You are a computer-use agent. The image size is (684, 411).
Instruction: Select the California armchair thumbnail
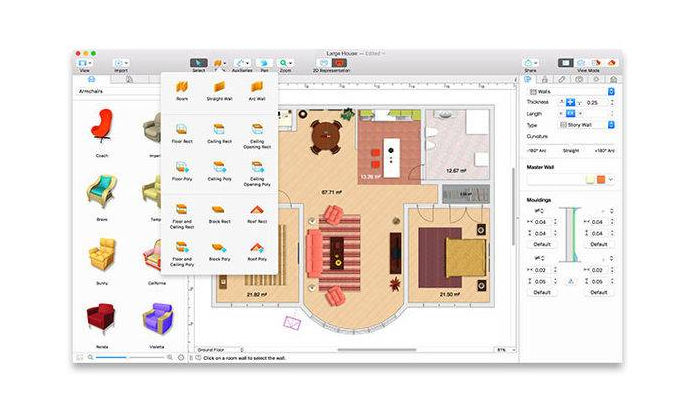coord(151,257)
